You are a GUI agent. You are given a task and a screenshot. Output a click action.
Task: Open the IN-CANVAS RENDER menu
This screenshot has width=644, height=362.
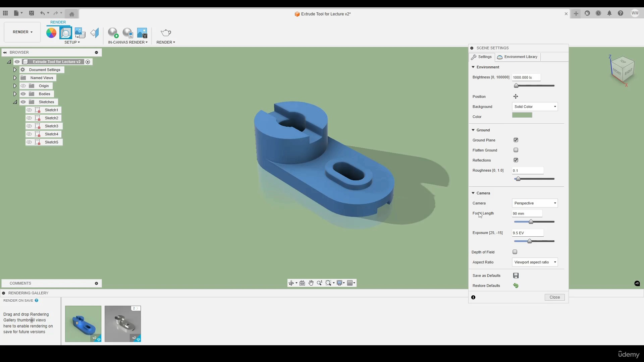pos(128,42)
